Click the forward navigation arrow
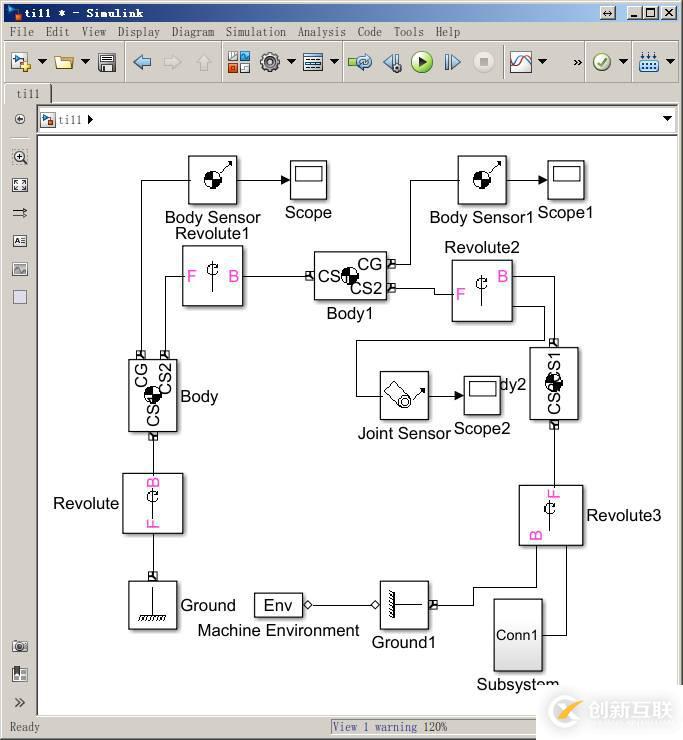 click(x=172, y=62)
